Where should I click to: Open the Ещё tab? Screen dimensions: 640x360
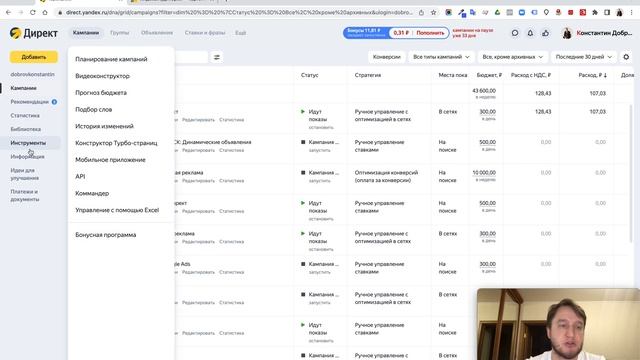240,33
